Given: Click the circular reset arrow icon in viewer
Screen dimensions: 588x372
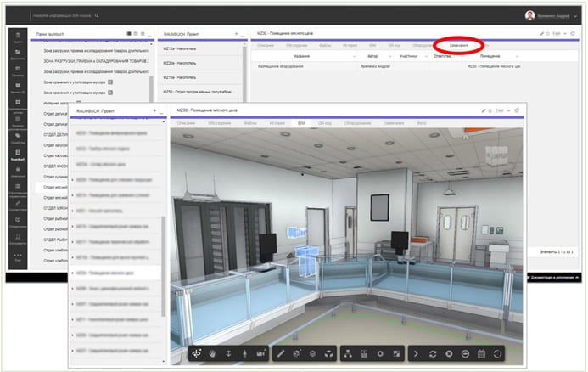Looking at the screenshot, I should [x=497, y=353].
